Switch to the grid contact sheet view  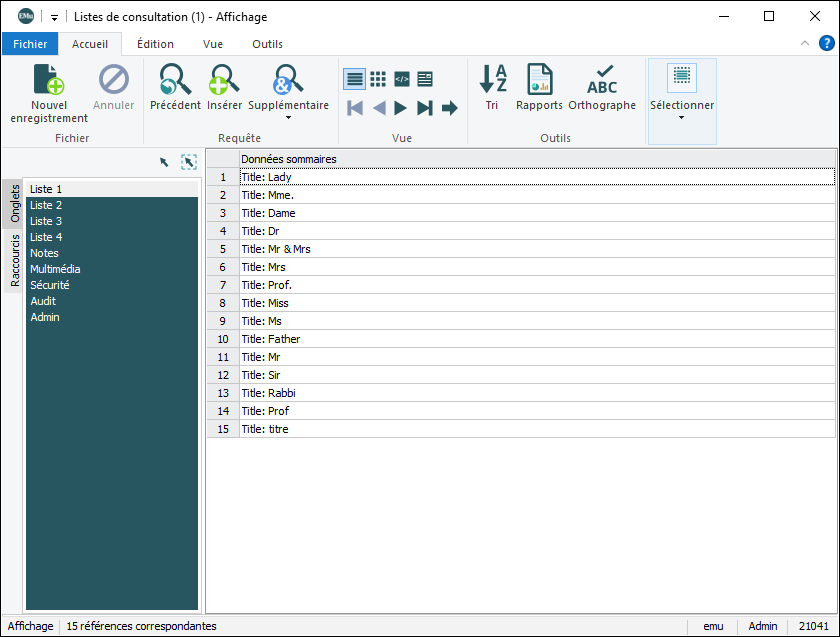pyautogui.click(x=378, y=79)
